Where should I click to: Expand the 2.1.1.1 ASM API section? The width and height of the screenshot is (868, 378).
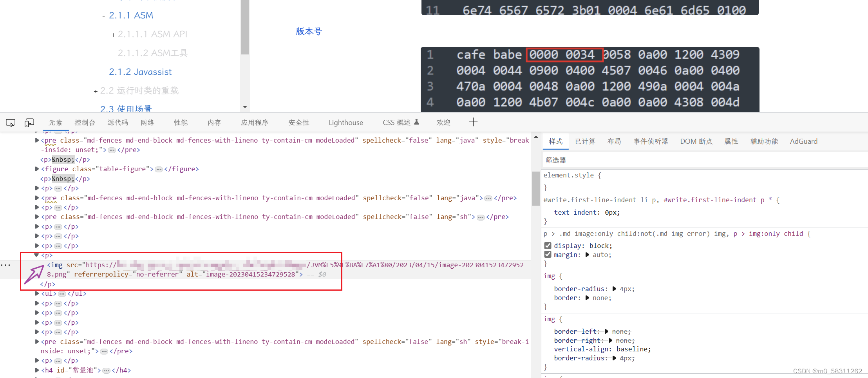(113, 34)
